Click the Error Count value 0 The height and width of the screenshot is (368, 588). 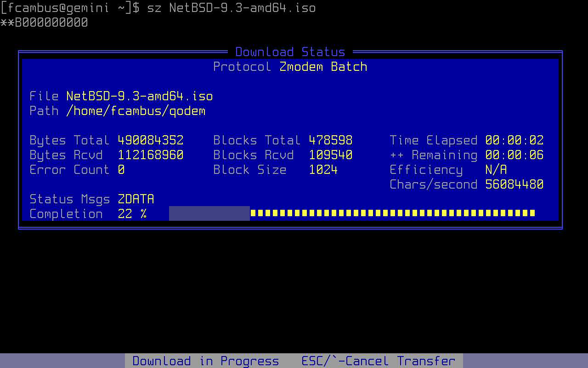tap(121, 170)
